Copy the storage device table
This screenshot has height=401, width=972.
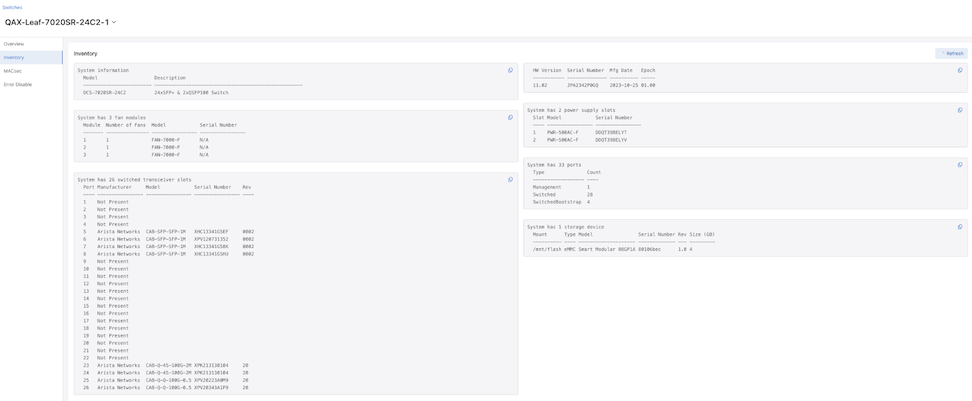[x=960, y=227]
